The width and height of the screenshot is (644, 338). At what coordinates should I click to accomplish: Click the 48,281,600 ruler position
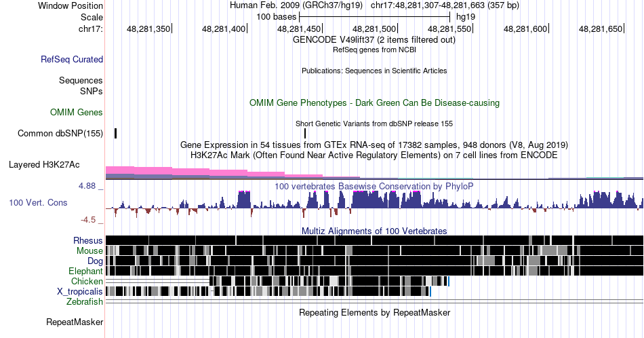pyautogui.click(x=525, y=29)
